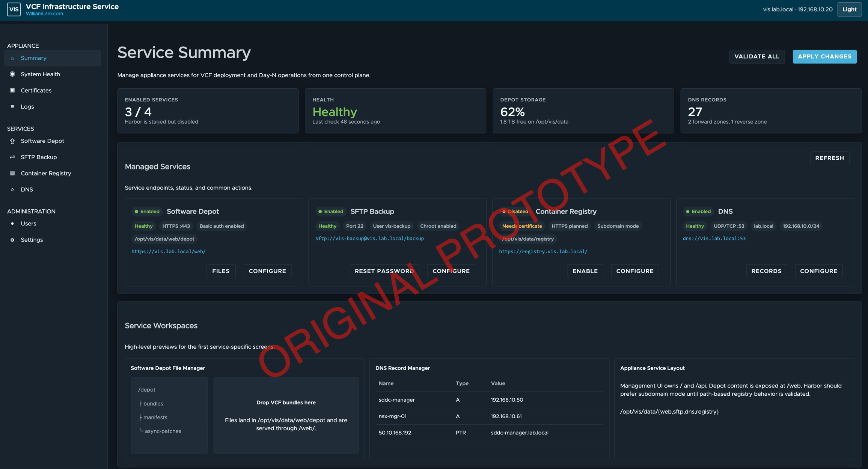Click the Chroot enabled tag

click(438, 226)
